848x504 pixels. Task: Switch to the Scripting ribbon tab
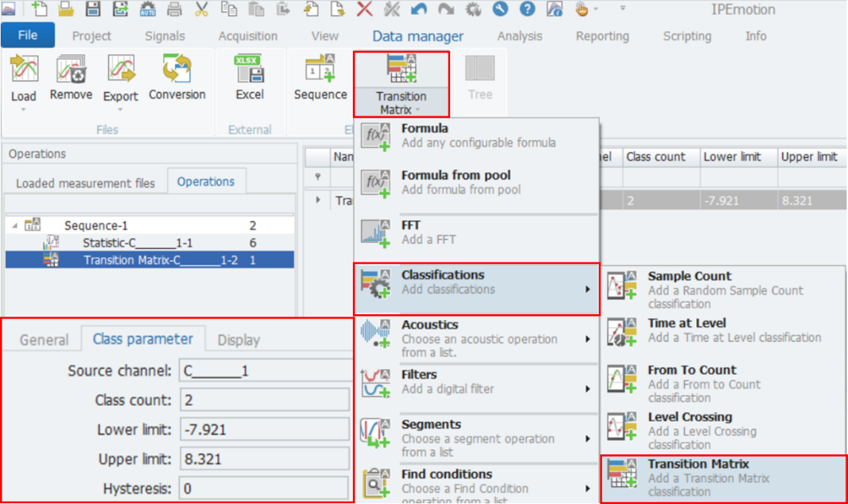point(687,36)
